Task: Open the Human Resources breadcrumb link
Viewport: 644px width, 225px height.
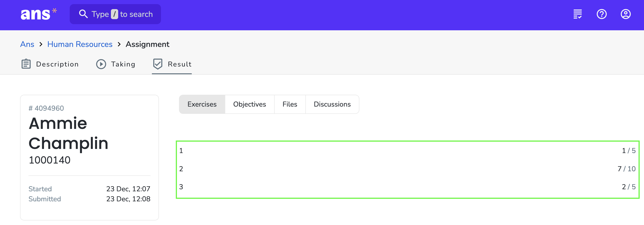Action: tap(80, 44)
